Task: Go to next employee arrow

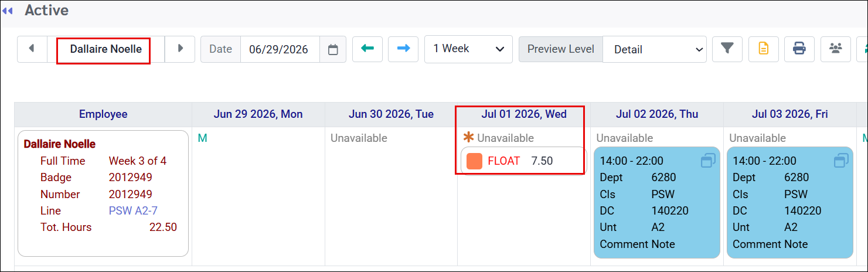Action: (x=181, y=49)
